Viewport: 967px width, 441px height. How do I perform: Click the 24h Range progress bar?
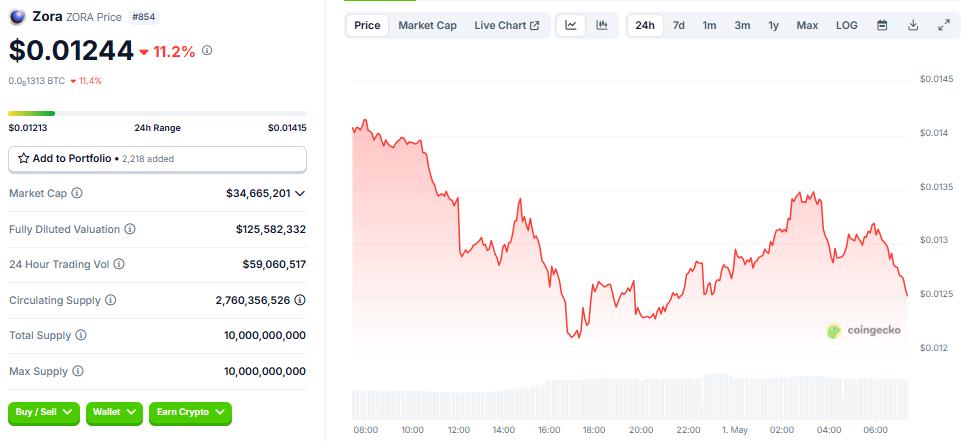click(x=157, y=113)
